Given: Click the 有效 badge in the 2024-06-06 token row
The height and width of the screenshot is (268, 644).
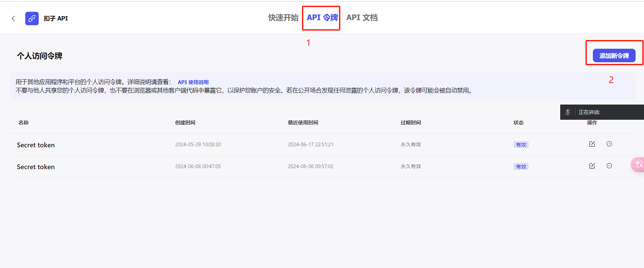Looking at the screenshot, I should click(x=521, y=166).
